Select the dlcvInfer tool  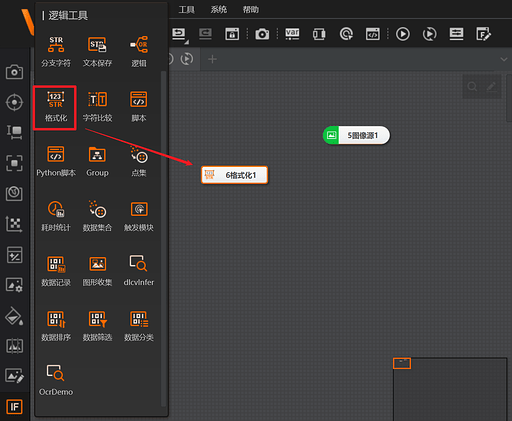139,271
